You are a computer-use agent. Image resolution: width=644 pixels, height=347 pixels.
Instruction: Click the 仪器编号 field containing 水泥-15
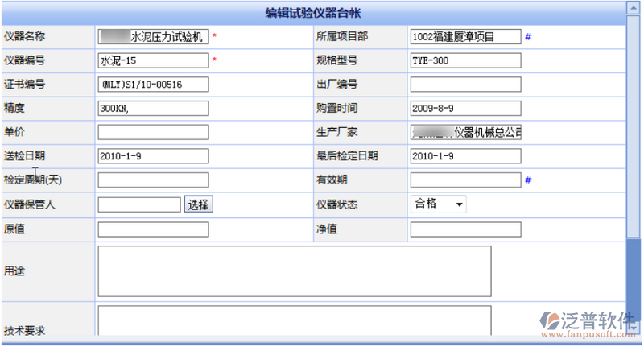point(153,60)
